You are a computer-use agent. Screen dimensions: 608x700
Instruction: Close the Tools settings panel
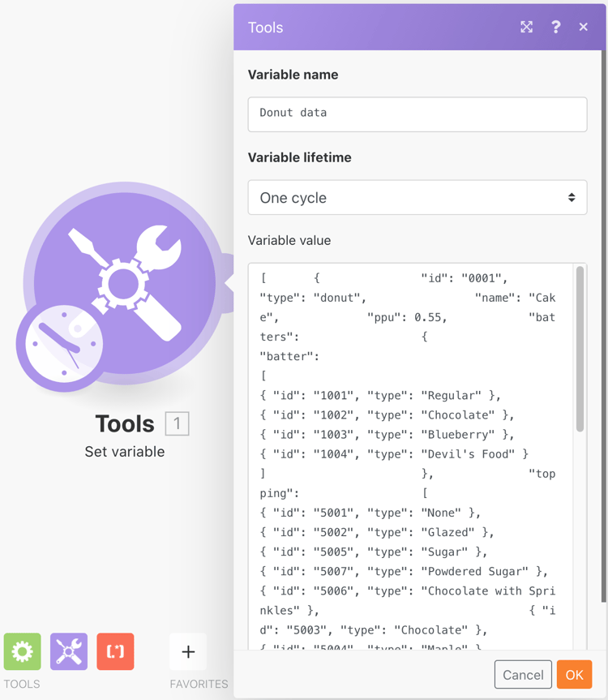[583, 27]
